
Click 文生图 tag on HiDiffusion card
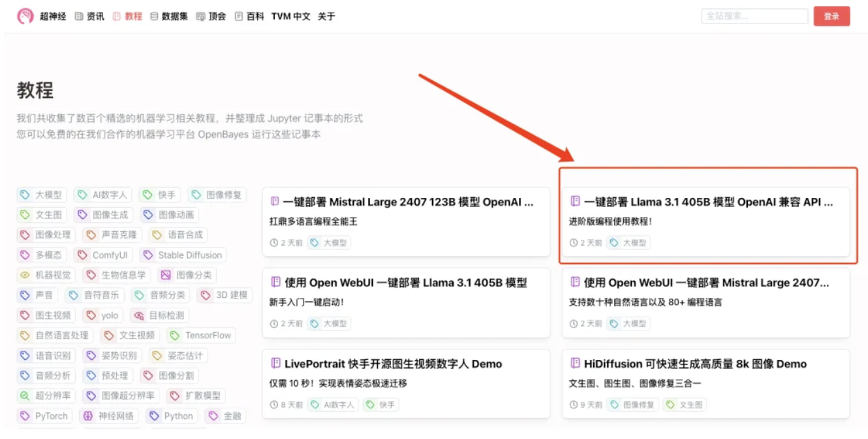685,405
